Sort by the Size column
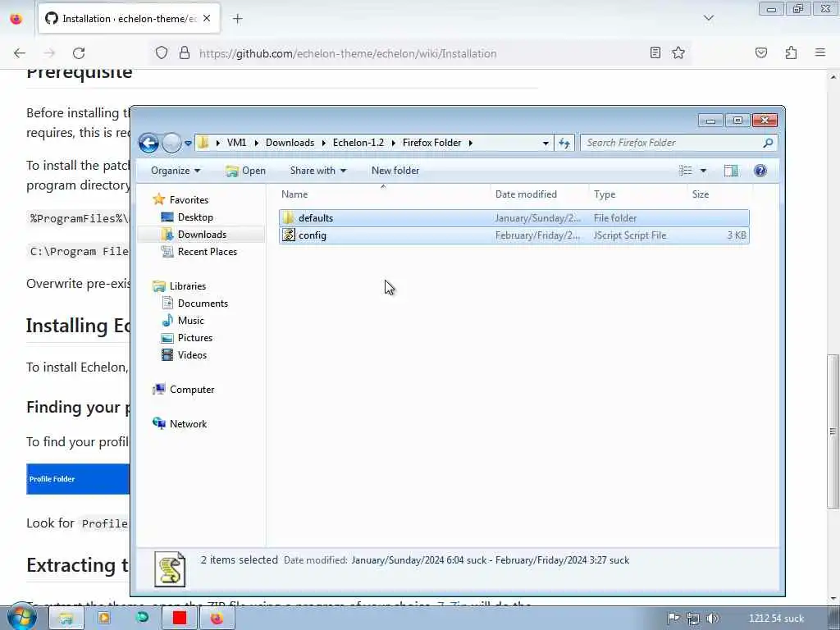Image resolution: width=840 pixels, height=630 pixels. tap(719, 194)
